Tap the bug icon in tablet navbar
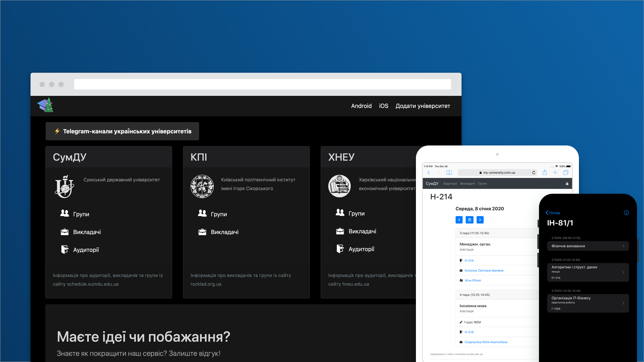The image size is (644, 362). click(567, 184)
